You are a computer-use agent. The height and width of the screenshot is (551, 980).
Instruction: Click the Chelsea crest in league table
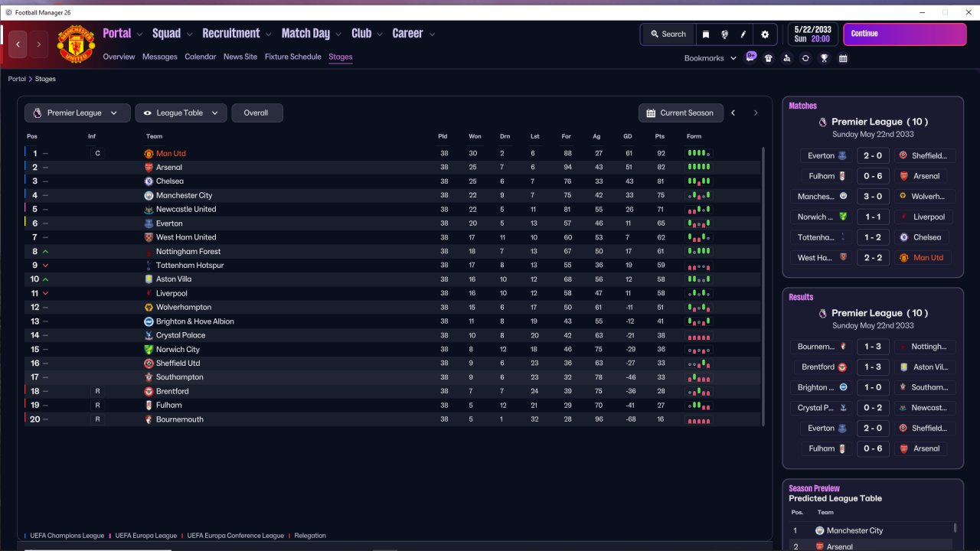pos(149,181)
